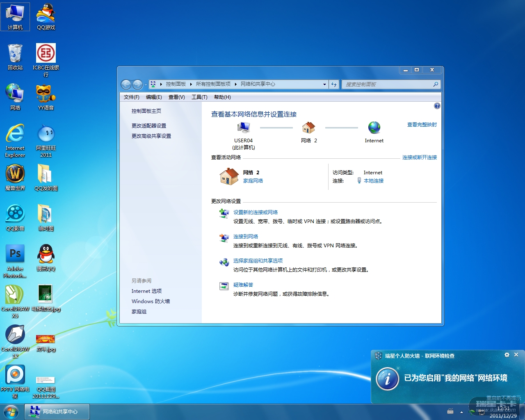This screenshot has width=525, height=420.
Task: Click the large house icon under 查看活动网络
Action: click(229, 176)
